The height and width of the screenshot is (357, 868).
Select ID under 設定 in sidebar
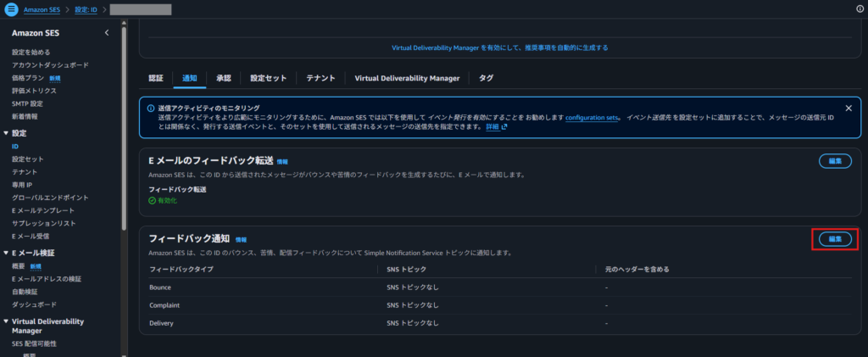point(15,146)
